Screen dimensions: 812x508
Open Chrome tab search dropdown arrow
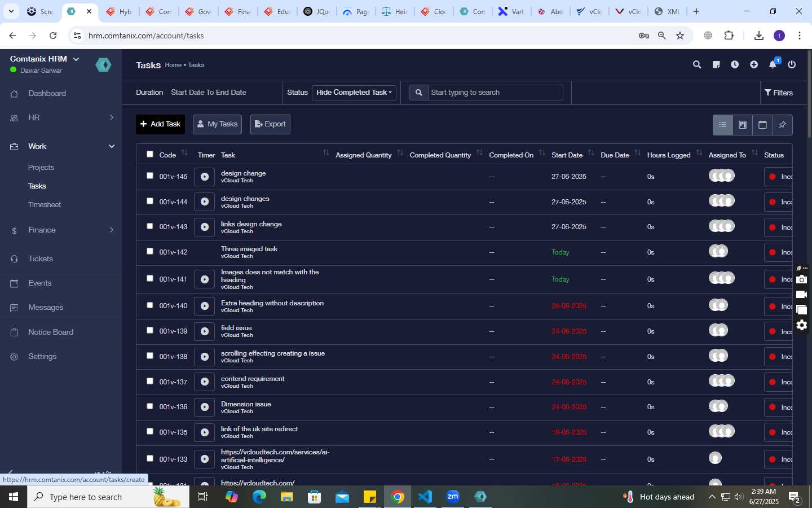tap(11, 11)
